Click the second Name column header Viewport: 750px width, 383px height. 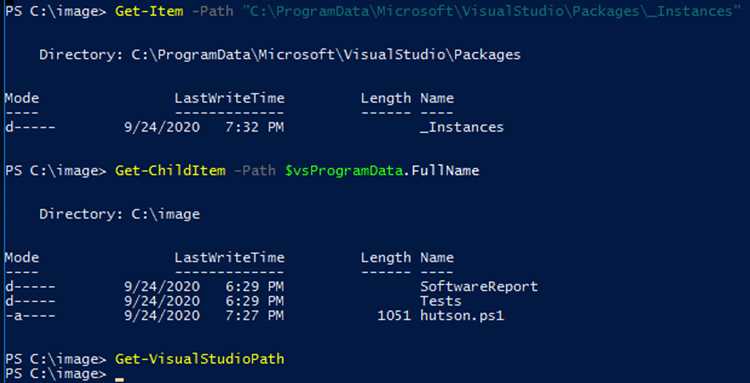coord(437,258)
